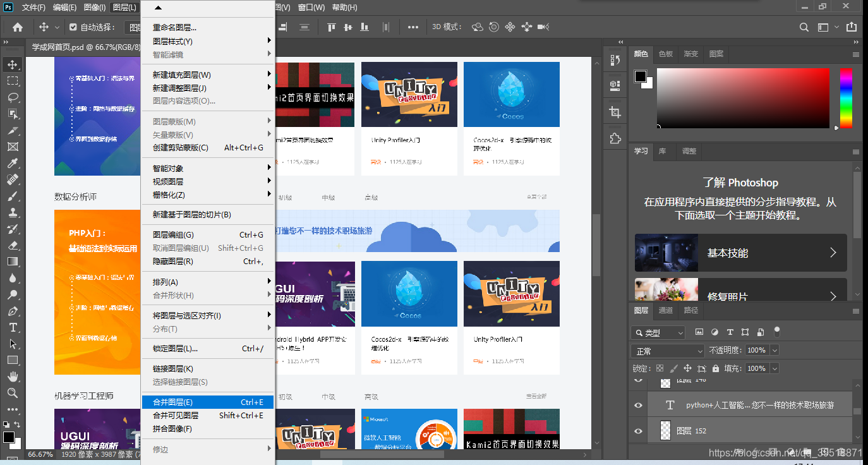The width and height of the screenshot is (868, 465).
Task: Select the Brush tool
Action: click(13, 196)
